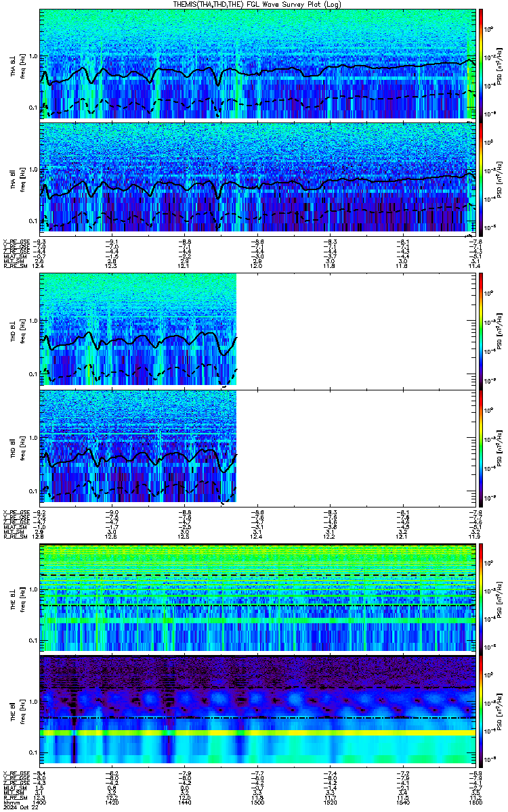The image size is (508, 812).
Task: Click the color bar beside THA B-perpendicular panel
Action: 482,64
